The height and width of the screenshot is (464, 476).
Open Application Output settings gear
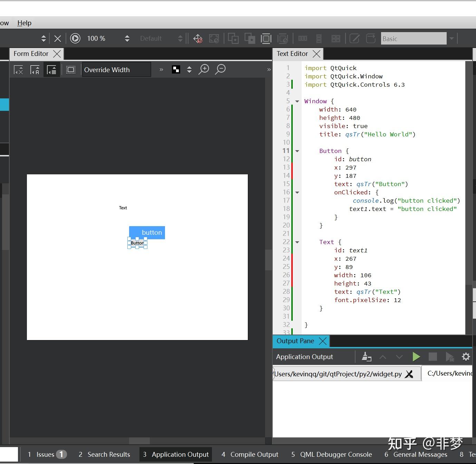coord(466,357)
